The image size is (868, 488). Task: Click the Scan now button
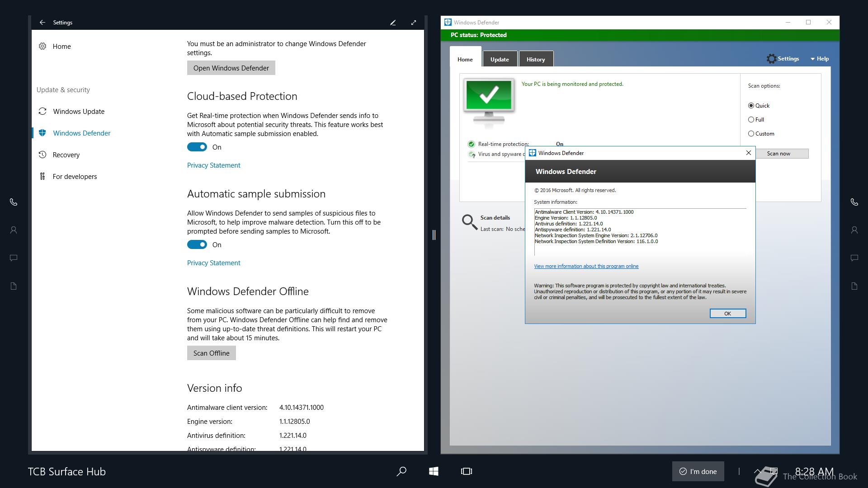[778, 154]
